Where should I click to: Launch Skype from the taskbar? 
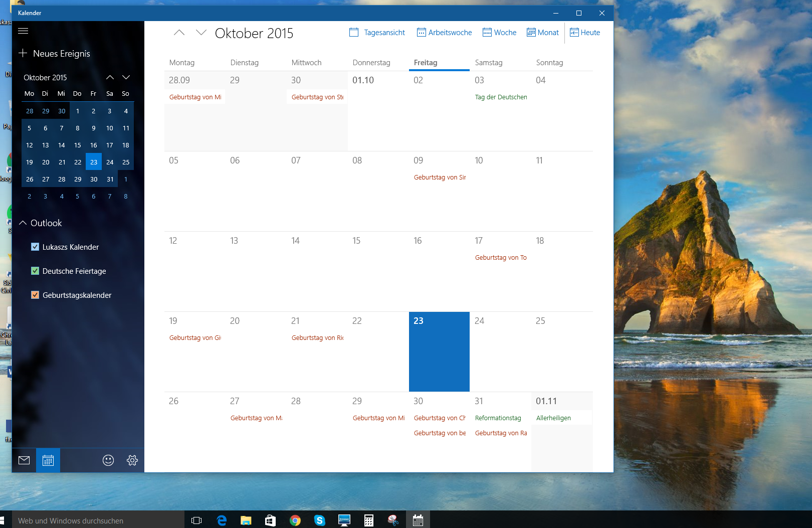coord(320,520)
